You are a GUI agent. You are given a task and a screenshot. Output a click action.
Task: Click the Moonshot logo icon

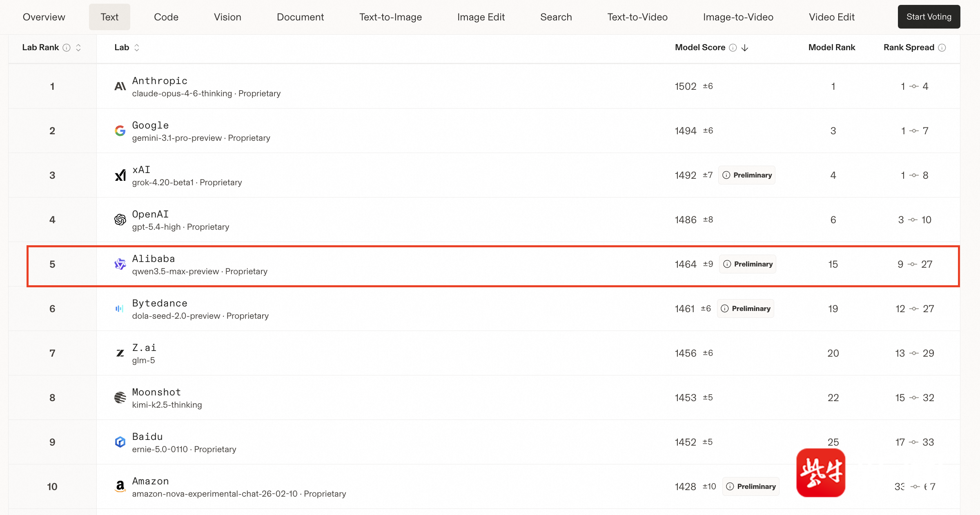120,398
